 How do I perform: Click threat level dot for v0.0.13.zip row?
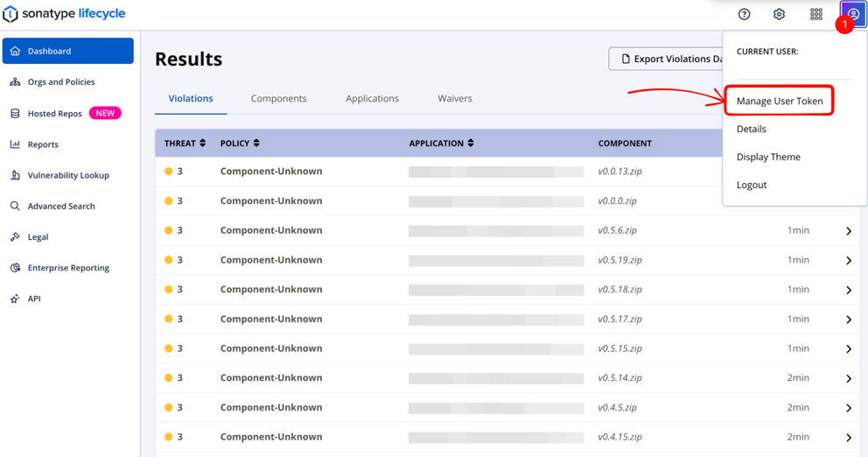pyautogui.click(x=168, y=172)
